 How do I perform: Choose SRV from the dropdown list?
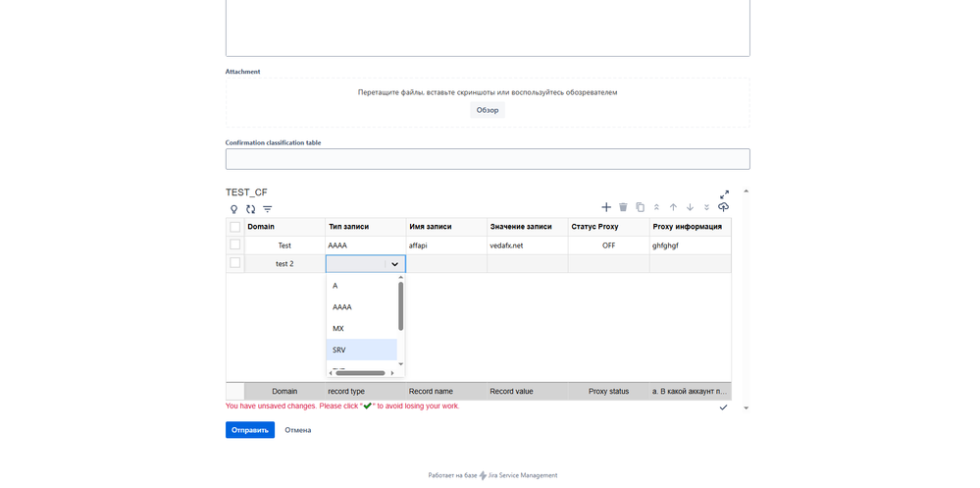(x=362, y=350)
